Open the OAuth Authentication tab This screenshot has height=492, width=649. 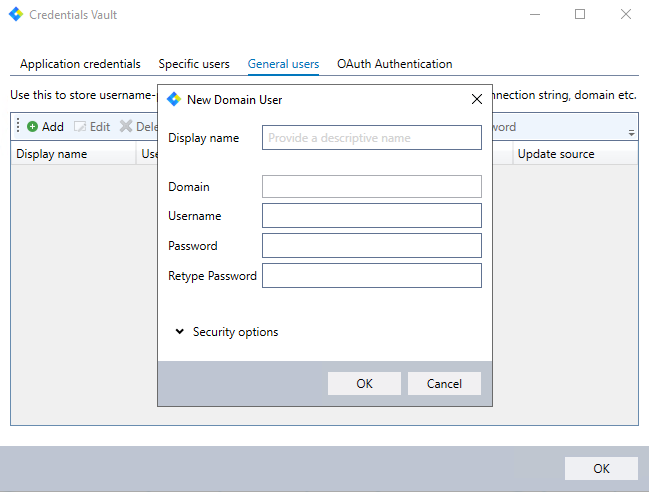[394, 64]
